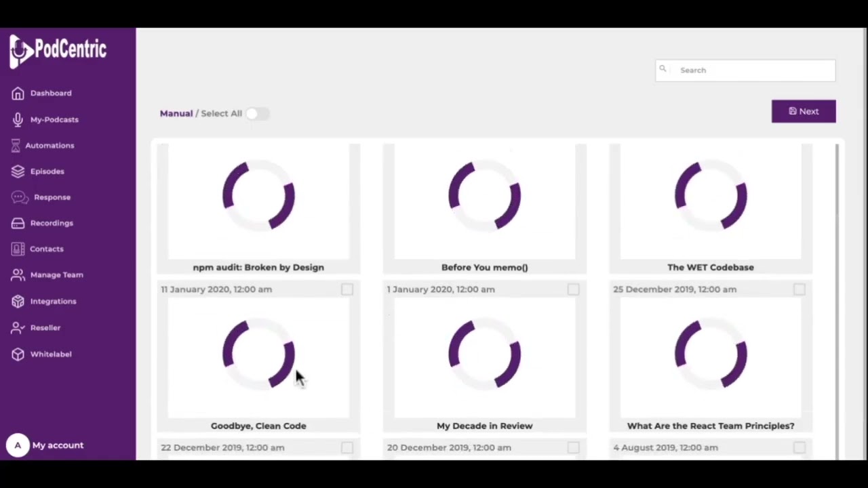Select the 'npm audit: Broken by Design' thumbnail
This screenshot has width=868, height=488.
tap(258, 201)
